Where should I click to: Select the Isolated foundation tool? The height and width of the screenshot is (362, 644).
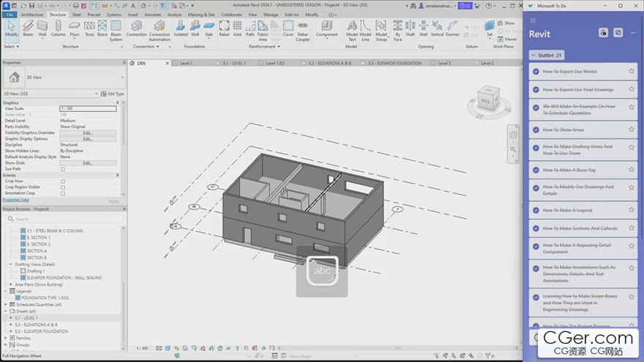pyautogui.click(x=180, y=29)
